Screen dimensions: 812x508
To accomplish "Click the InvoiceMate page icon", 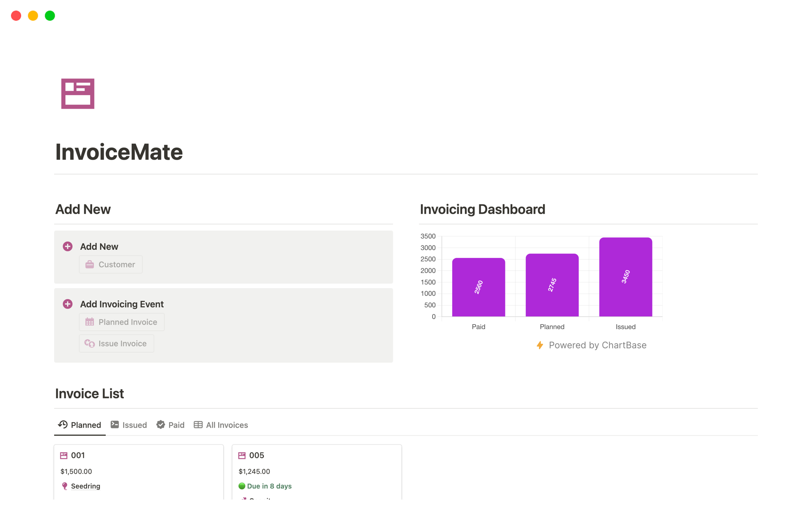I will click(77, 94).
